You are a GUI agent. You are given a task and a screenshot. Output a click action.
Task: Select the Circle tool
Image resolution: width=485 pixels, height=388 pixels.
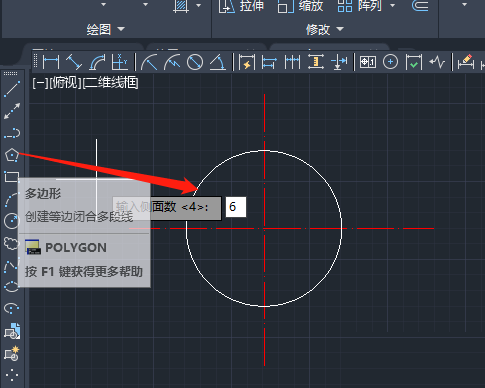pos(12,221)
